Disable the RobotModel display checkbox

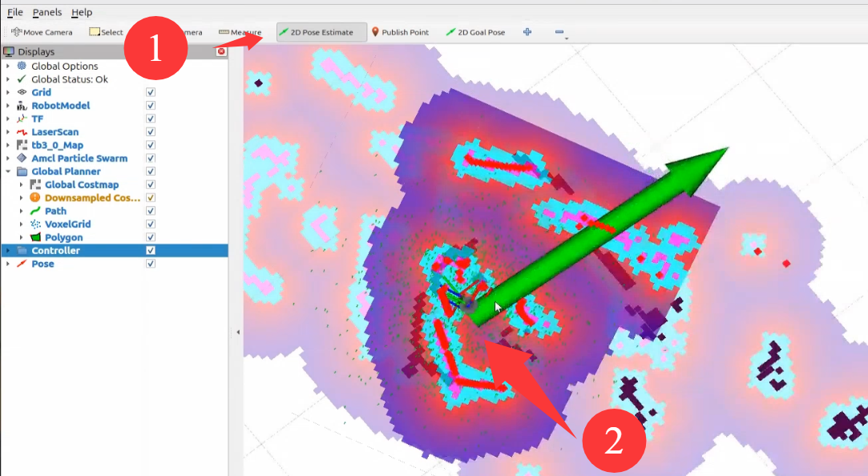tap(151, 106)
